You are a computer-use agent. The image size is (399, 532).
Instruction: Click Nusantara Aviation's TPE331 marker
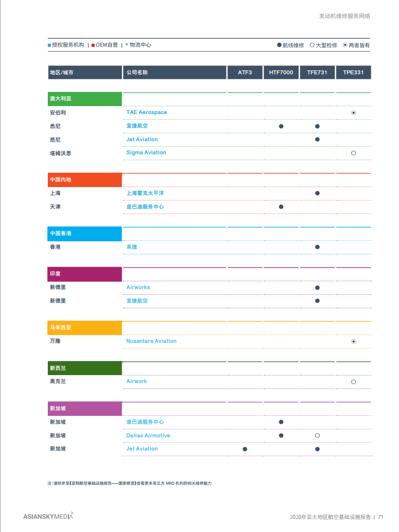pyautogui.click(x=353, y=341)
